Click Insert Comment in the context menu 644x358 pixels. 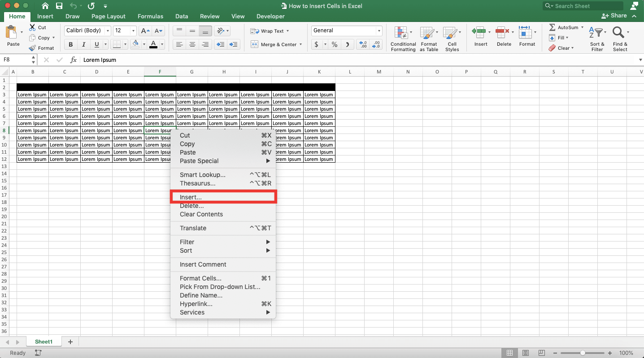pyautogui.click(x=223, y=264)
